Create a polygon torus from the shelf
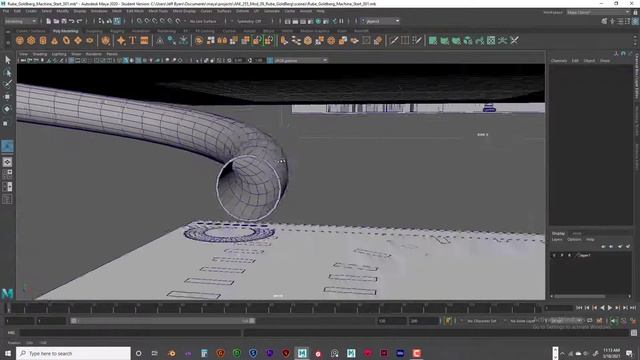This screenshot has width=640, height=360. click(x=66, y=40)
